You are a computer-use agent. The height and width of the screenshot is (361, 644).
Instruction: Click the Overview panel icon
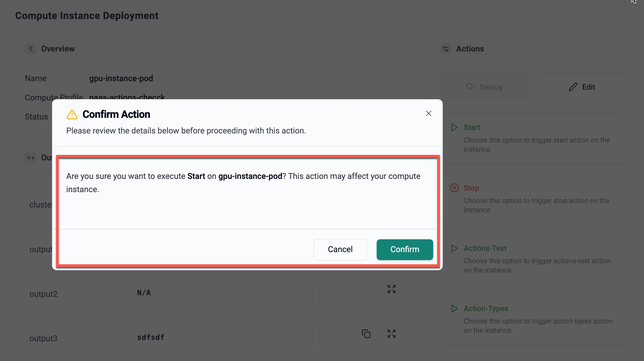tap(31, 49)
